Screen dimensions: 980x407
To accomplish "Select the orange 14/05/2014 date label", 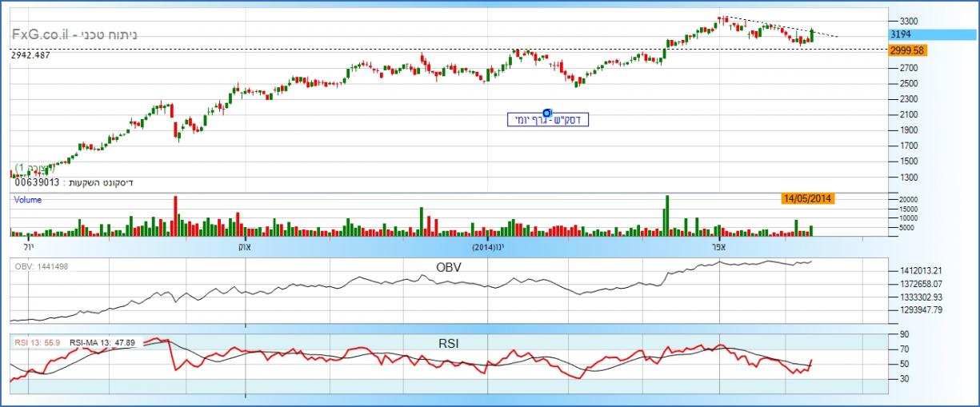I will point(807,199).
